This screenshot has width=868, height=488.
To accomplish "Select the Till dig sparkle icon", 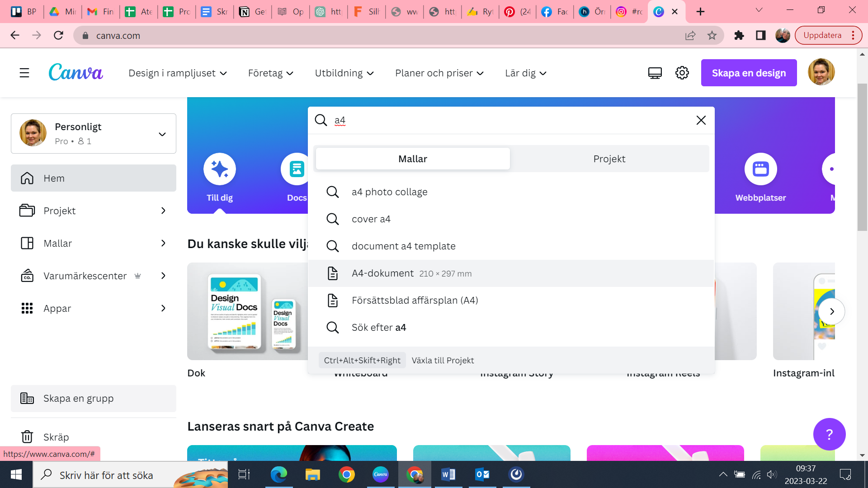I will [220, 169].
